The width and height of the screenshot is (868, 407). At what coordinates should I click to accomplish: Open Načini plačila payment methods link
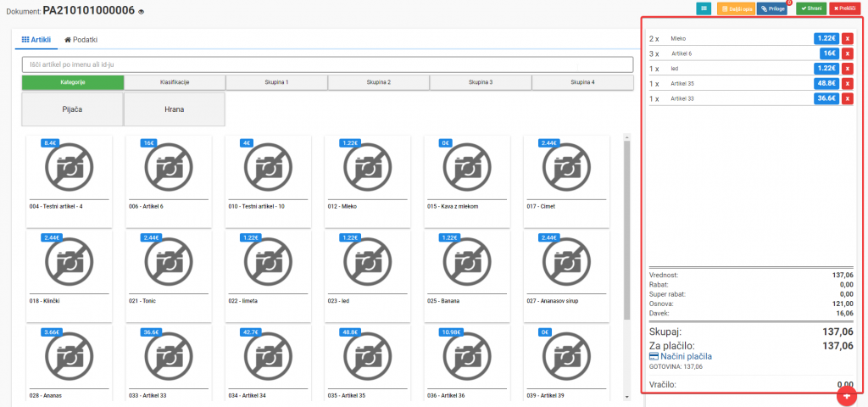click(x=680, y=356)
